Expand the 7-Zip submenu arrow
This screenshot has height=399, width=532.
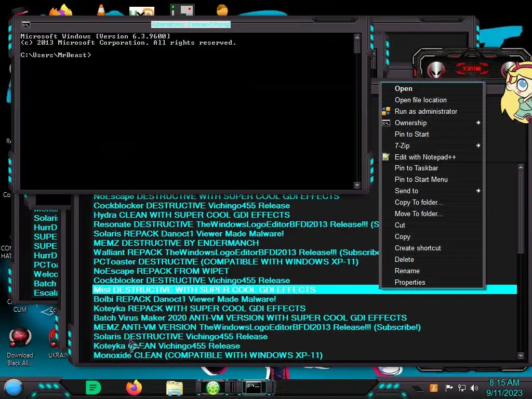tap(478, 145)
